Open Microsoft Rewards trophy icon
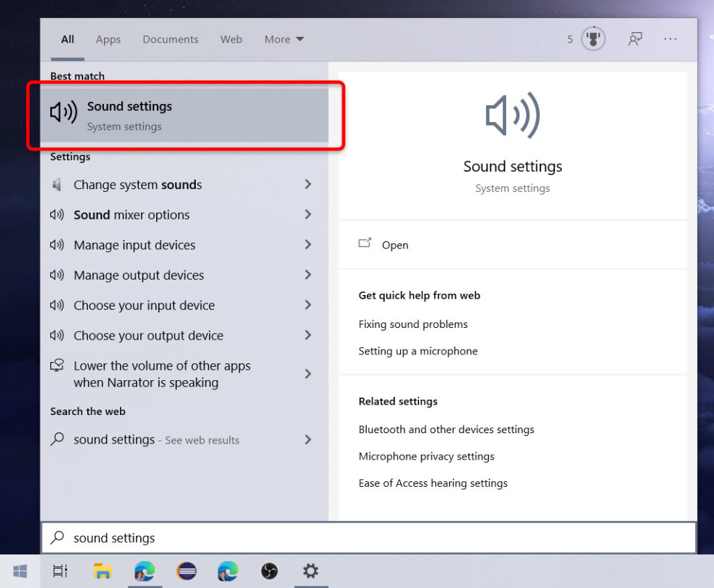714x588 pixels. point(593,39)
